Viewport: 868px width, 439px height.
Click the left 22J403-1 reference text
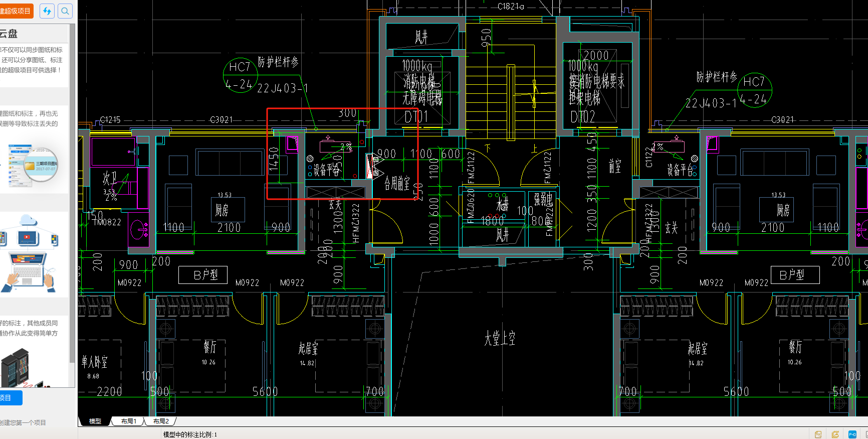[282, 88]
